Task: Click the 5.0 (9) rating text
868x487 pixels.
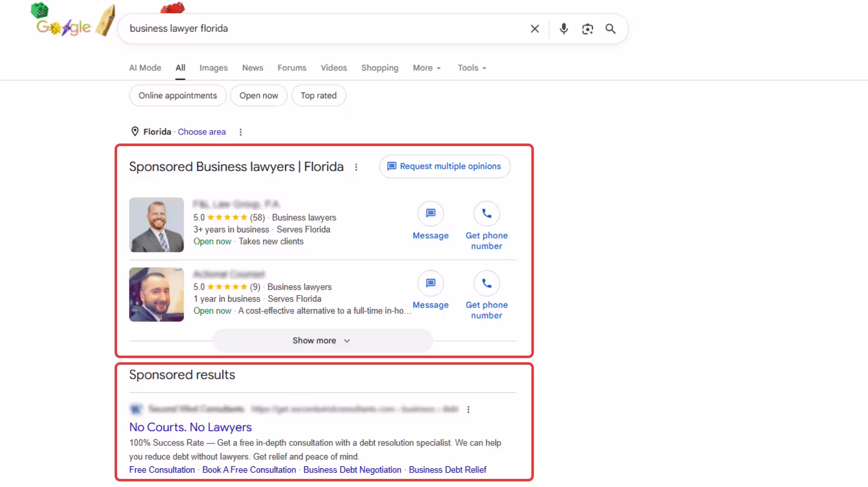Action: [227, 287]
